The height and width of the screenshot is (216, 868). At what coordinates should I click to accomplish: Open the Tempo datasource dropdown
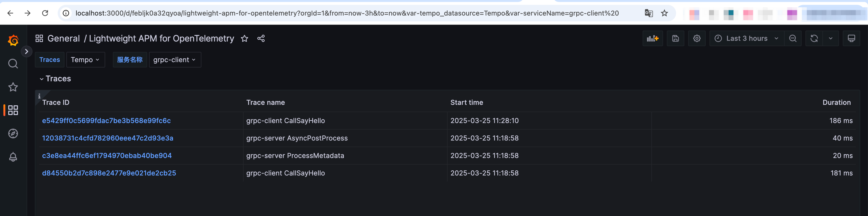click(x=86, y=59)
